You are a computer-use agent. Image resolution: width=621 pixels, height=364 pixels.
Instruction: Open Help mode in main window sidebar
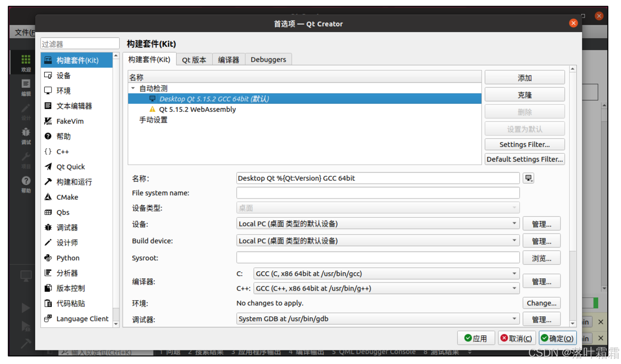[x=26, y=184]
